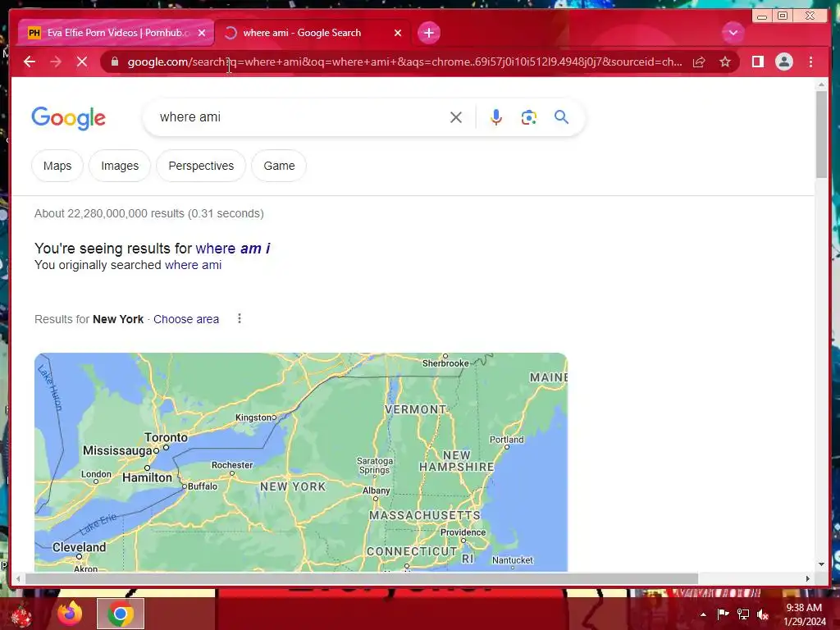Open the clock showing 9:38 AM
Image resolution: width=840 pixels, height=630 pixels.
[804, 614]
